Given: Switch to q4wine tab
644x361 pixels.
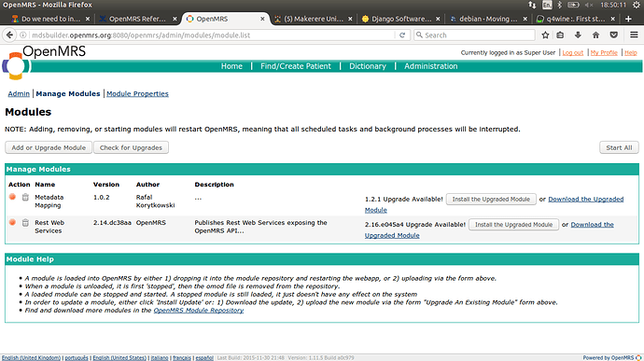Looking at the screenshot, I should click(576, 19).
